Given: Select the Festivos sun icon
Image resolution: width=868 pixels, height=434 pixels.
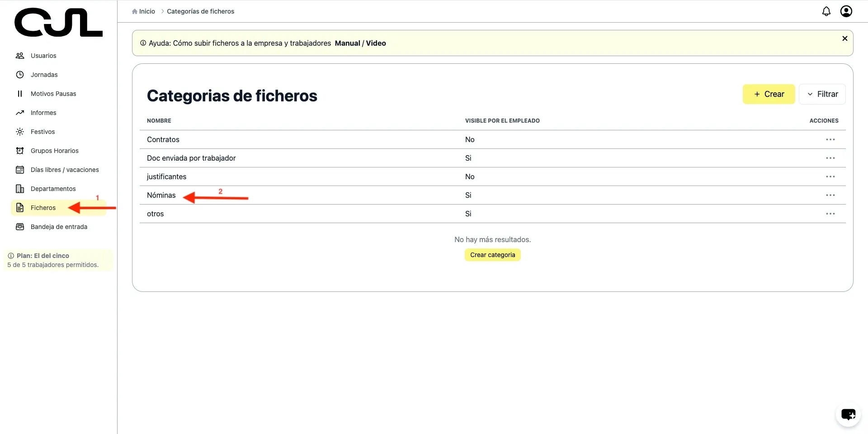Looking at the screenshot, I should [x=20, y=132].
